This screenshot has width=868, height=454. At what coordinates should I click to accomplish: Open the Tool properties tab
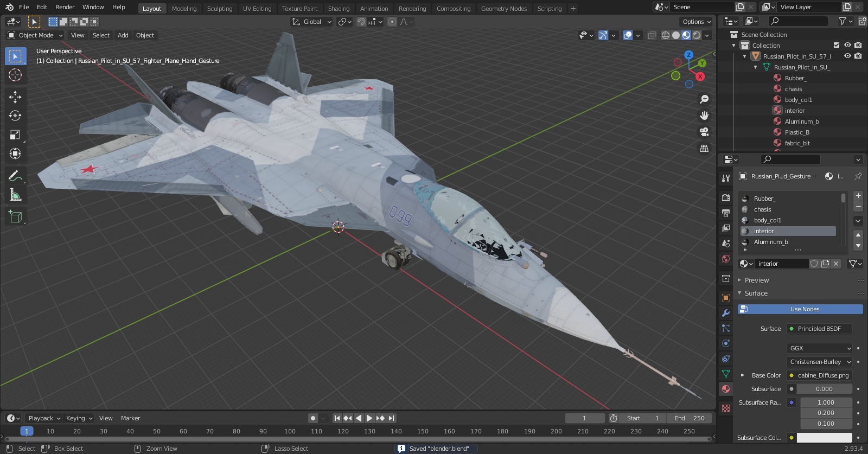click(x=726, y=178)
